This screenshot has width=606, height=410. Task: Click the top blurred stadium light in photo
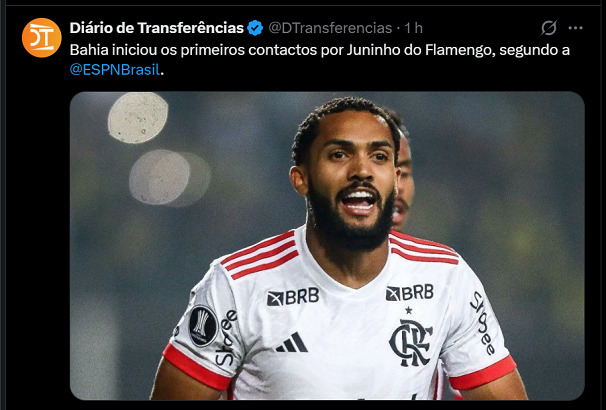tap(138, 118)
